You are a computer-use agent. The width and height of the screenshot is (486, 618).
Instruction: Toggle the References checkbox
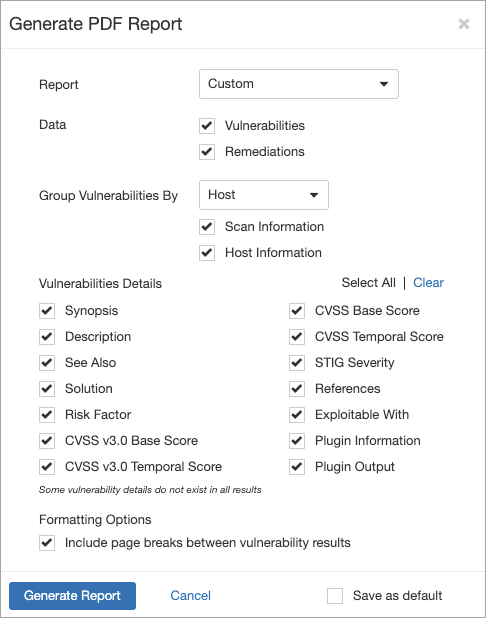[297, 389]
